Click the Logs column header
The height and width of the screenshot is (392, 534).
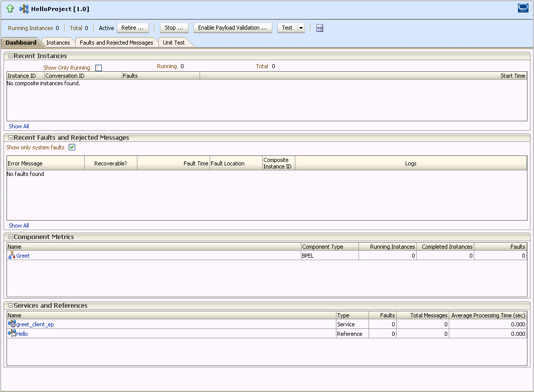click(411, 163)
